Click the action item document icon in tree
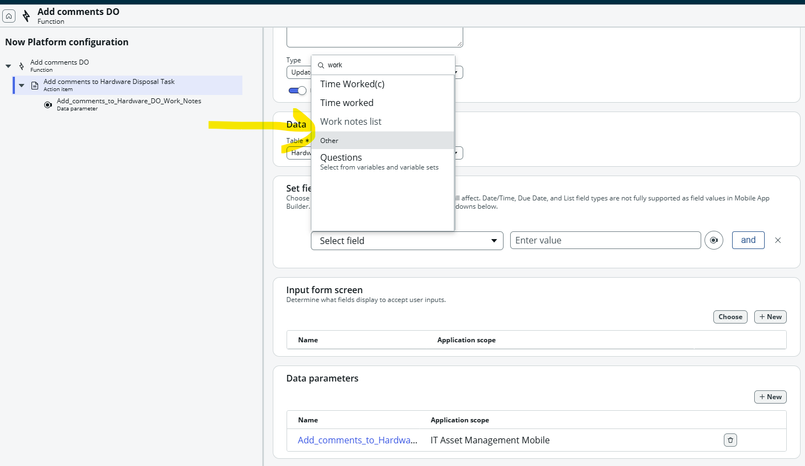This screenshot has width=805, height=466. (x=34, y=85)
